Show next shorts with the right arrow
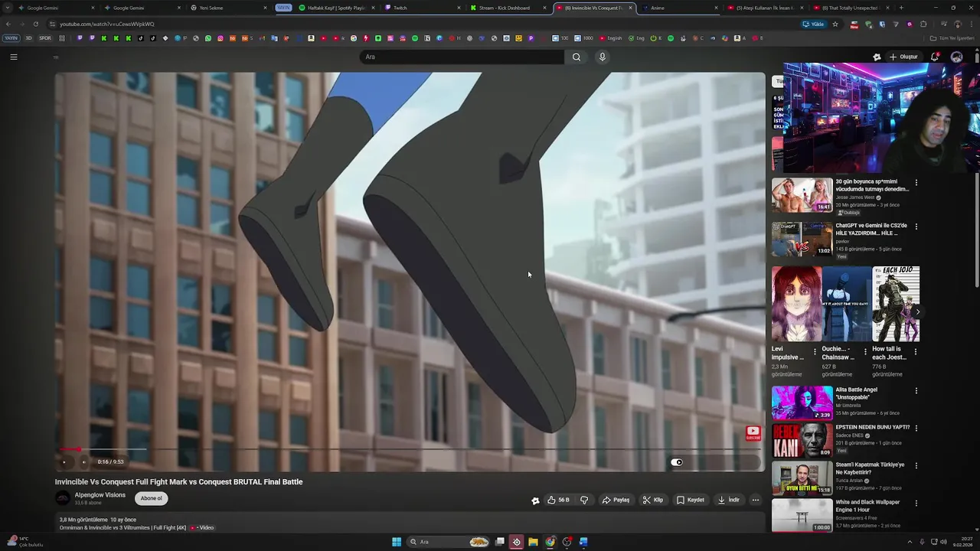This screenshot has width=980, height=551. tap(917, 311)
